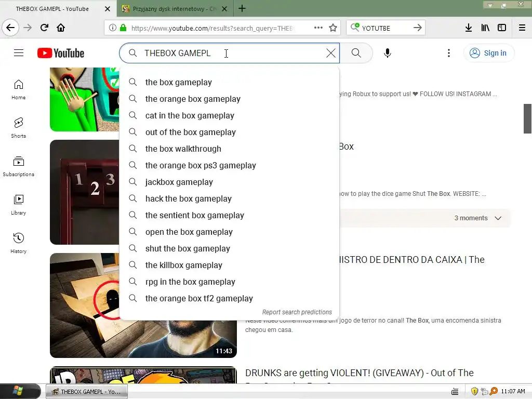Show site information icon in address bar
532x399 pixels.
click(x=113, y=28)
